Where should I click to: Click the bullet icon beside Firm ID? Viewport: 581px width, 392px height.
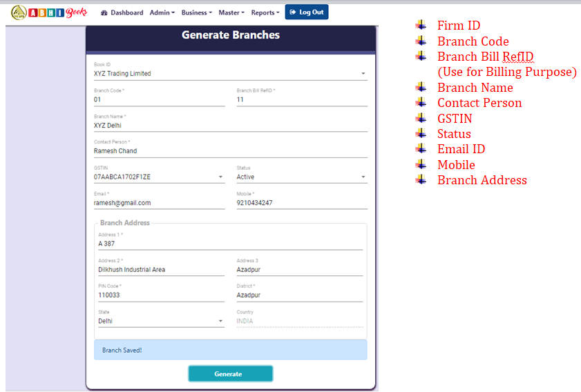tap(421, 25)
